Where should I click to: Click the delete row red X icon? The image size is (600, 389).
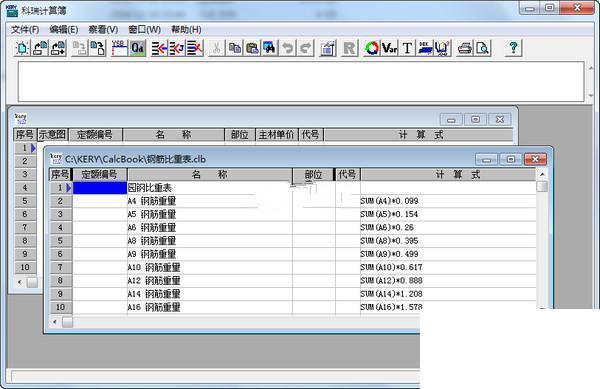click(x=195, y=48)
